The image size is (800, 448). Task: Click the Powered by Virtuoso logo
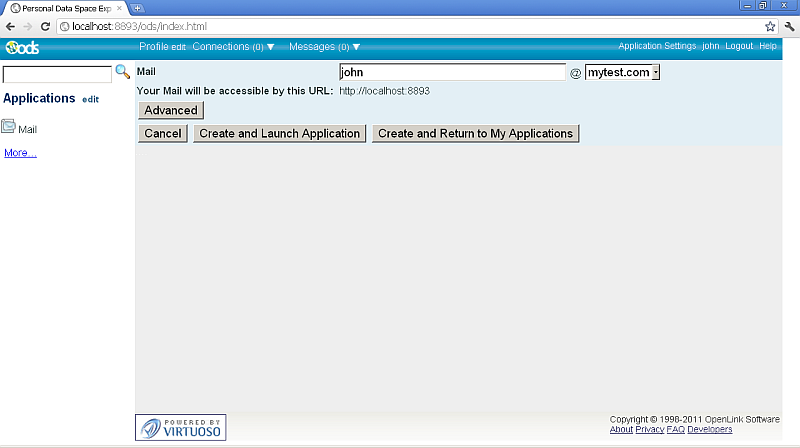(x=180, y=427)
